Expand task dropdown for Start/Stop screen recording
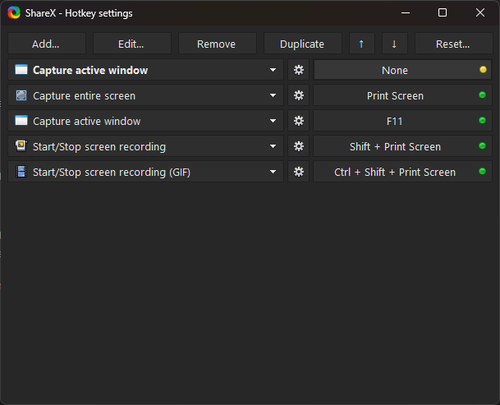The width and height of the screenshot is (500, 405). click(273, 146)
